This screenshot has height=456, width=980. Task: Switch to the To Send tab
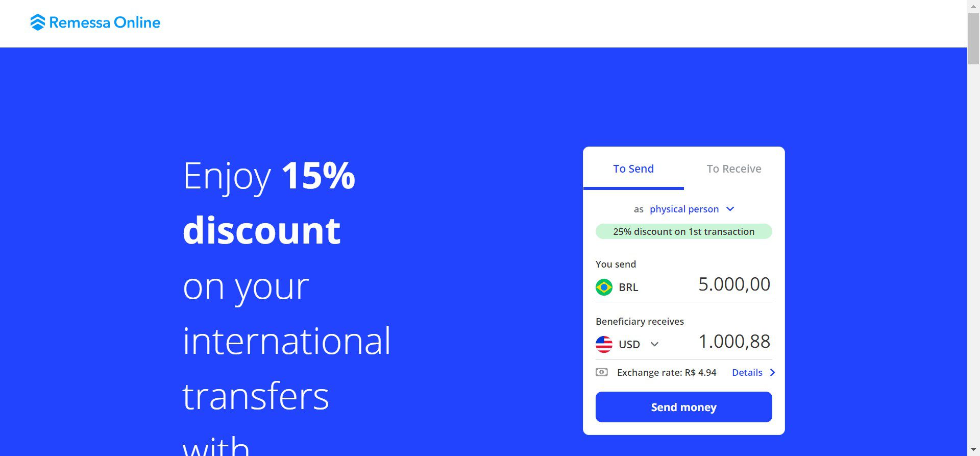633,169
